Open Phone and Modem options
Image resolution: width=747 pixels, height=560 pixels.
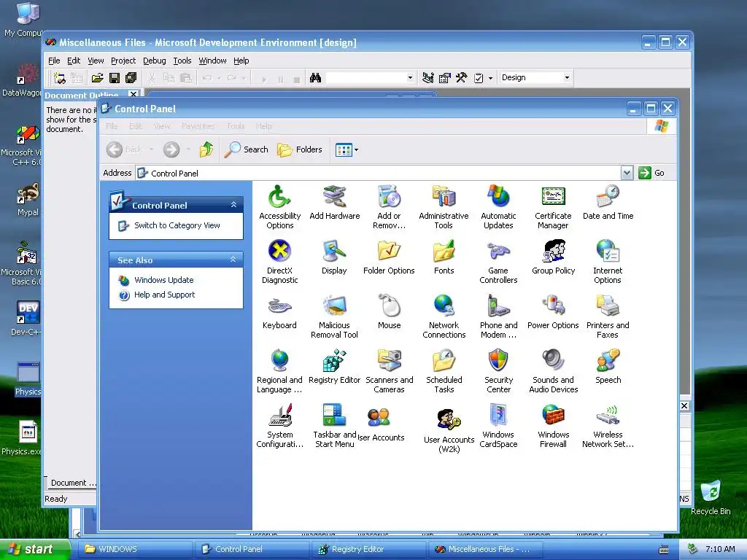click(x=498, y=317)
